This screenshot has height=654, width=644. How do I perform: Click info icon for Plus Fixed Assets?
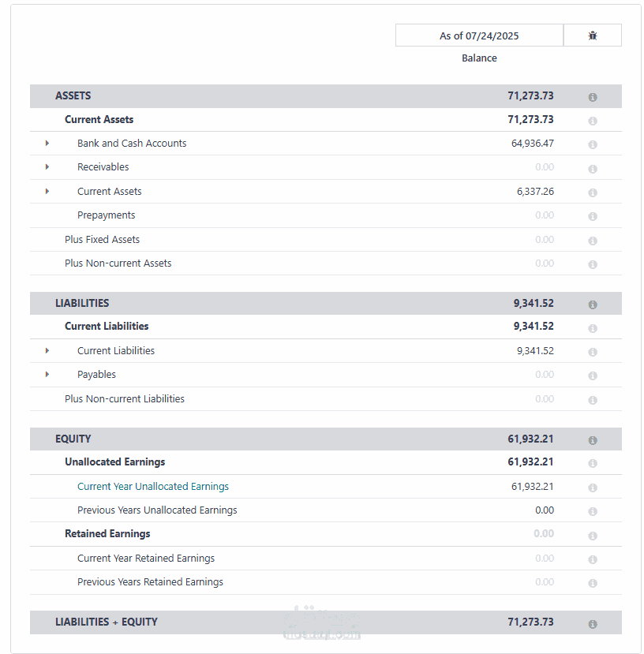click(593, 241)
